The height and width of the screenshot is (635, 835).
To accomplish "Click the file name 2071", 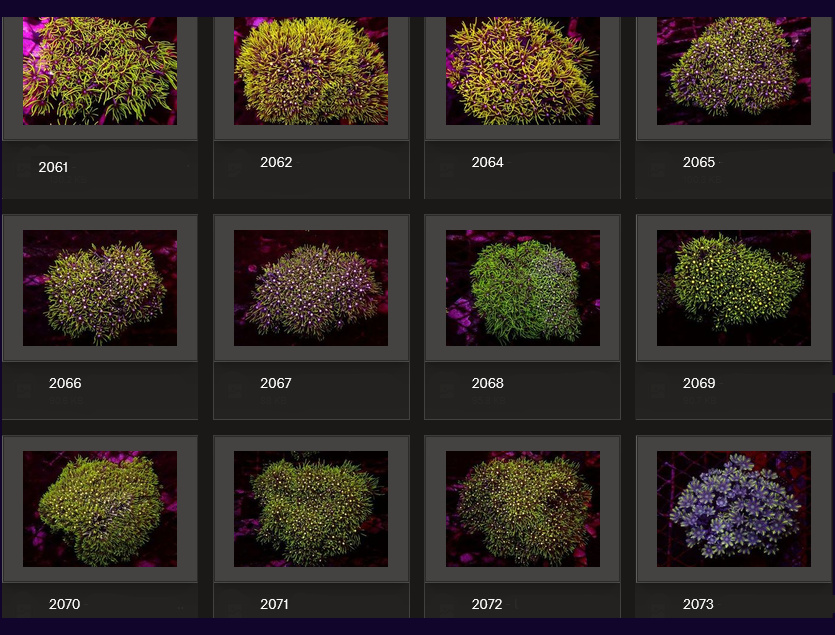I will coord(274,604).
